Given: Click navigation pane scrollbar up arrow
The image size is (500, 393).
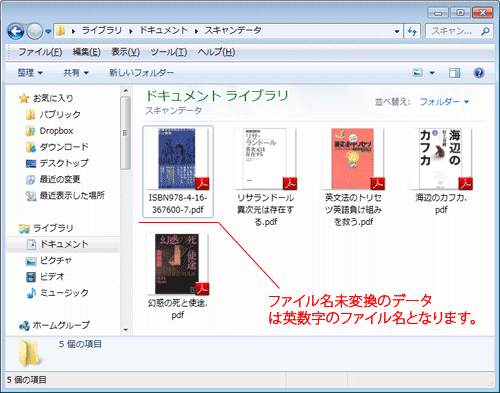Looking at the screenshot, I should [x=126, y=90].
